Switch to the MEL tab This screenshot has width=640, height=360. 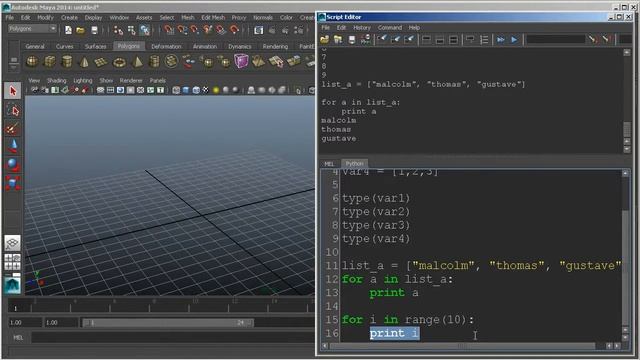(329, 164)
